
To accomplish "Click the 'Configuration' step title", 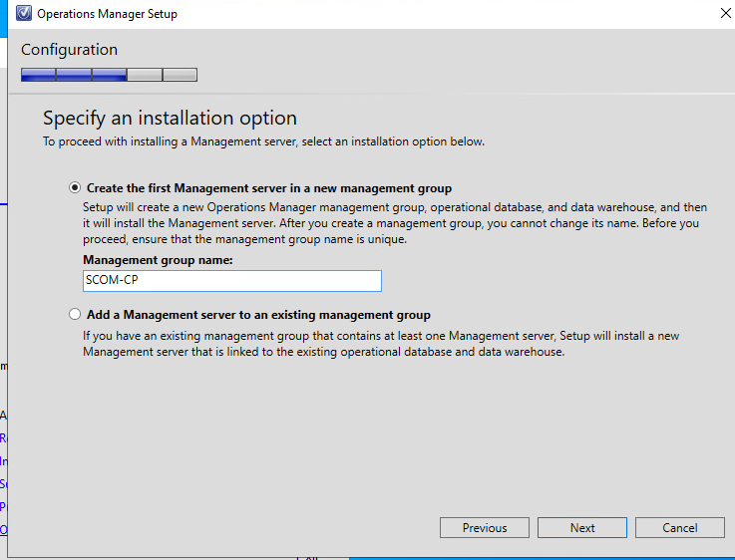I will pyautogui.click(x=70, y=49).
